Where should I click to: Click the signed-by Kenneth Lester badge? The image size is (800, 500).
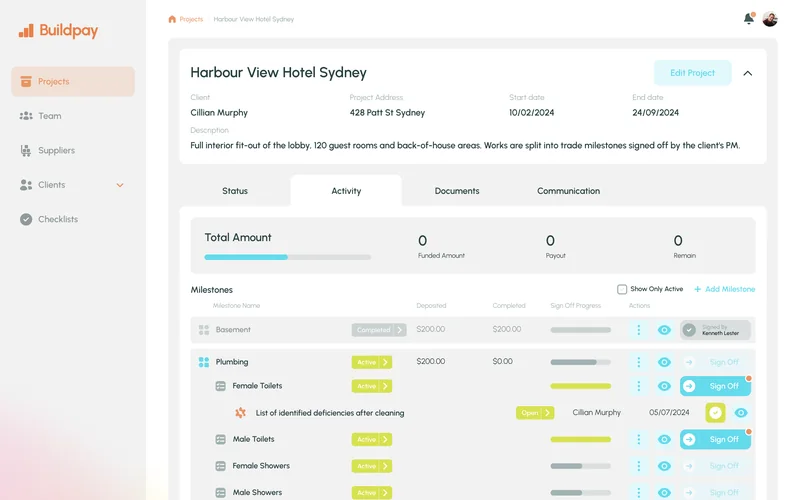[715, 330]
